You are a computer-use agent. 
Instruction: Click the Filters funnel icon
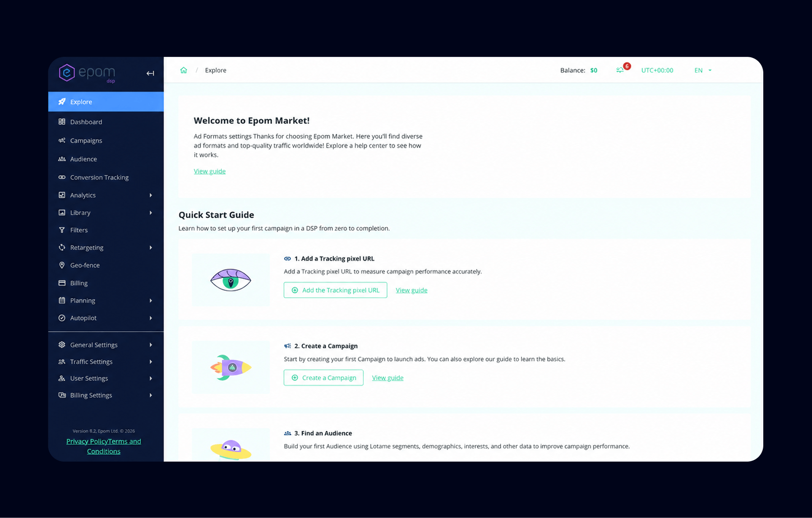click(x=62, y=230)
